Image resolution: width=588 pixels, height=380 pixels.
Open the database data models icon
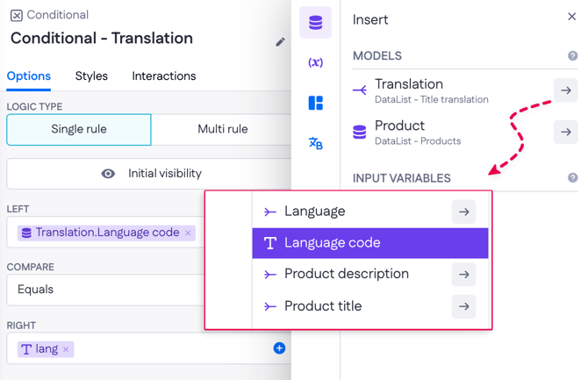315,23
